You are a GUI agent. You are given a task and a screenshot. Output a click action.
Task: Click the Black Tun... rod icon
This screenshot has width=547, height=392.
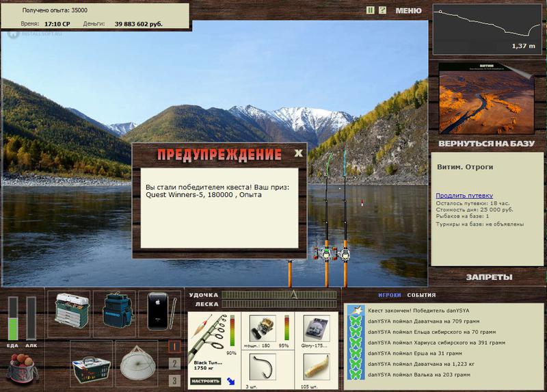click(208, 336)
